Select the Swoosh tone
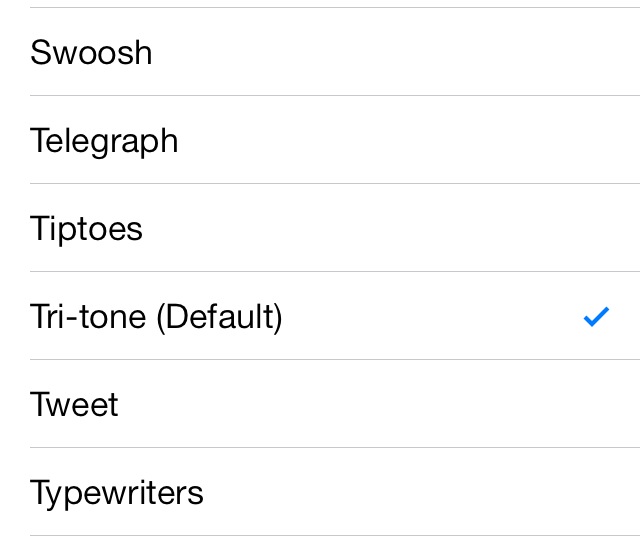The image size is (640, 540). [x=320, y=52]
